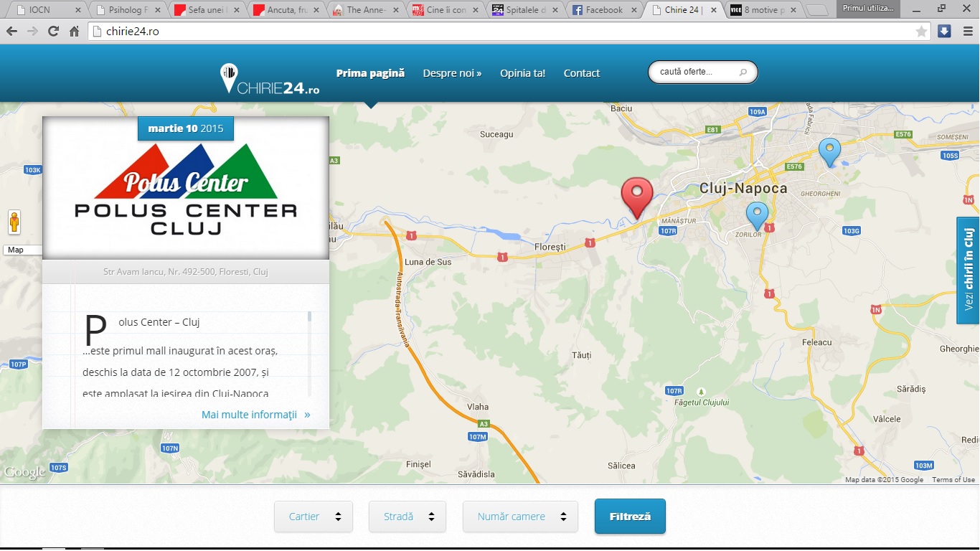Click the Filtrează button

tap(630, 517)
